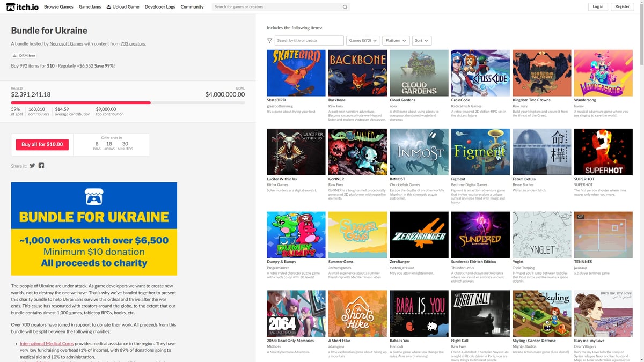Viewport: 644px width, 362px height.
Task: Click the Hempuli creator name
Action: tap(396, 346)
